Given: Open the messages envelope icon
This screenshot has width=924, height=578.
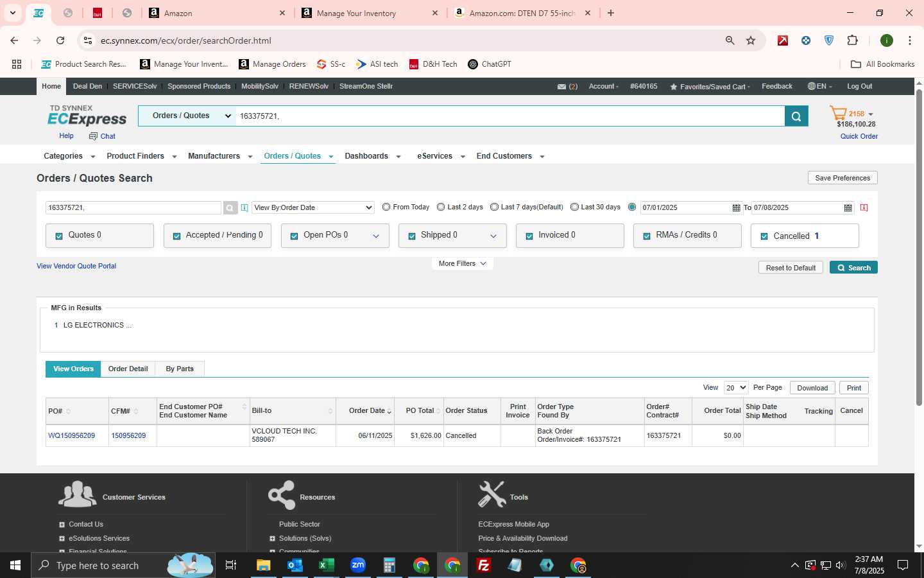Looking at the screenshot, I should pyautogui.click(x=561, y=87).
